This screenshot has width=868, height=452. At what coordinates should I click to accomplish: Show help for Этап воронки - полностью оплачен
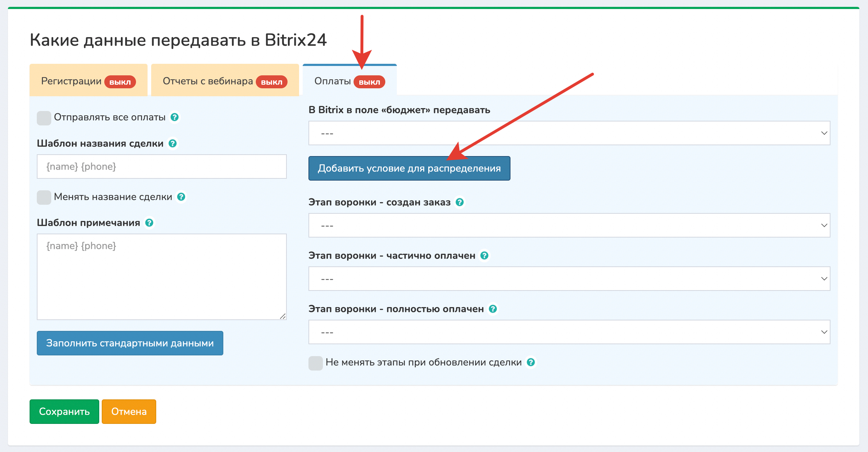(x=493, y=309)
